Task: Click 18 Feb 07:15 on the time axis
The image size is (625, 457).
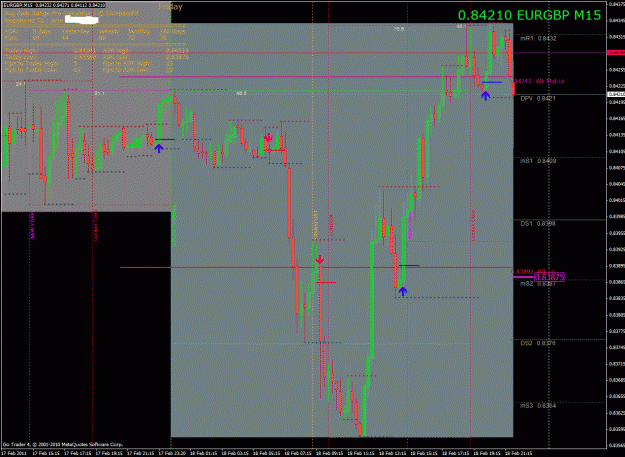Action: pyautogui.click(x=298, y=453)
